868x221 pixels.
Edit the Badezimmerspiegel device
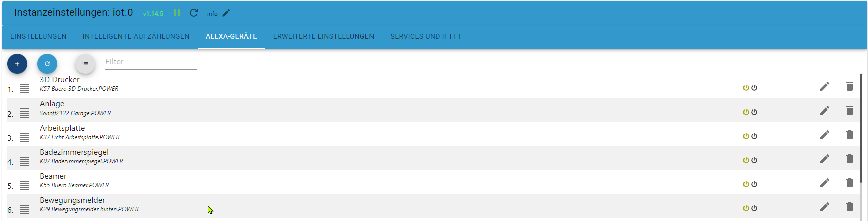coord(825,159)
